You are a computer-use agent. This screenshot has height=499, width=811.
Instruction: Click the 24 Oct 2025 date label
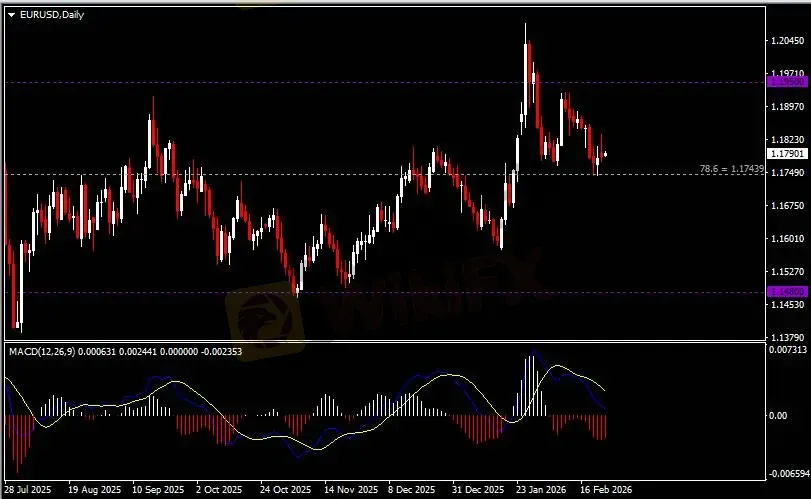(x=286, y=489)
